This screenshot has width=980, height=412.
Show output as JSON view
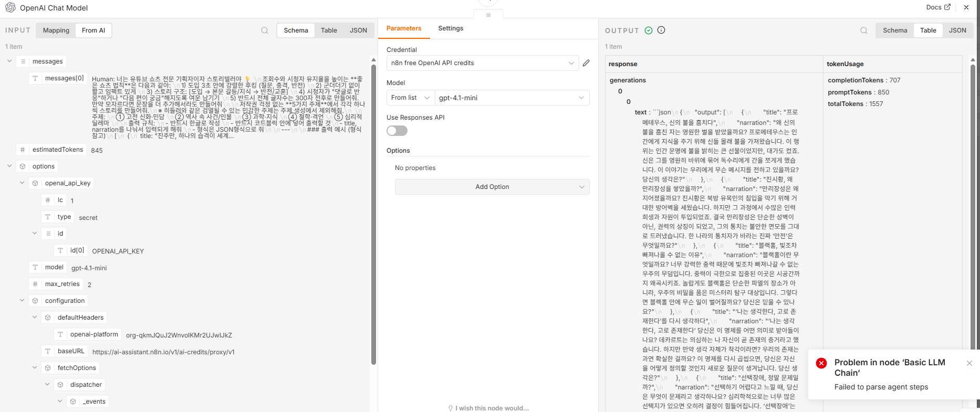coord(957,30)
